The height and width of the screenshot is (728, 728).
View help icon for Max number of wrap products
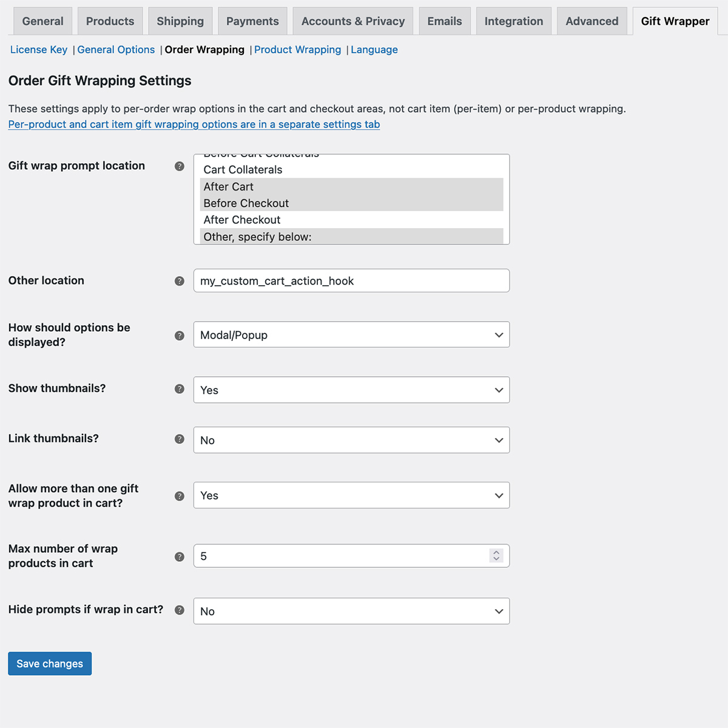click(180, 556)
